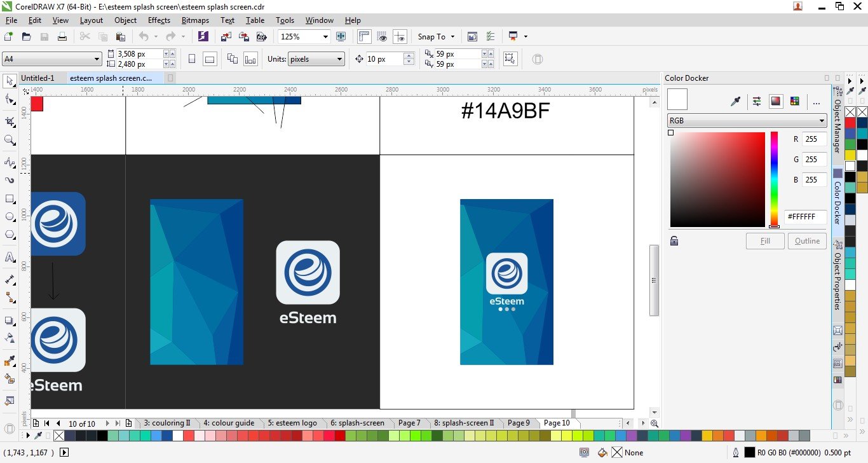The image size is (868, 463).
Task: Click the Publish to PDF icon
Action: click(261, 37)
